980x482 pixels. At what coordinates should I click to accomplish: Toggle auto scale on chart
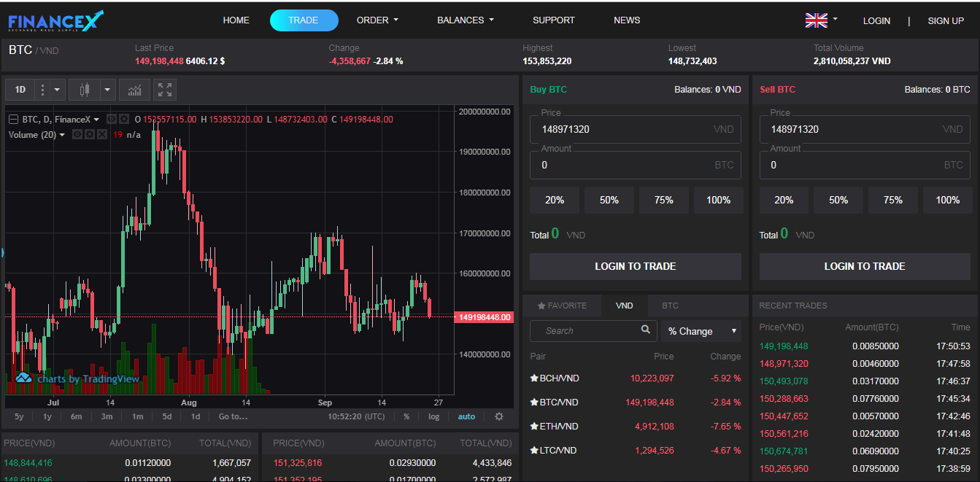[x=466, y=416]
